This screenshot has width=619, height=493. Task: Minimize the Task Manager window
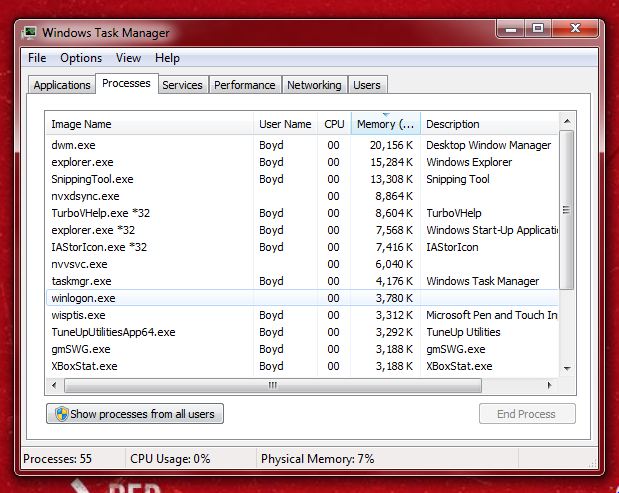coord(511,29)
